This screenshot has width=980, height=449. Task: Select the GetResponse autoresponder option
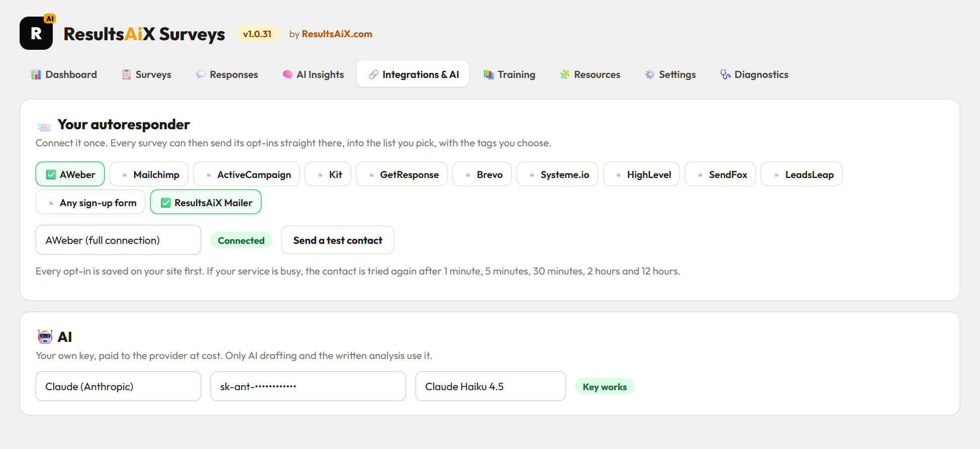402,174
